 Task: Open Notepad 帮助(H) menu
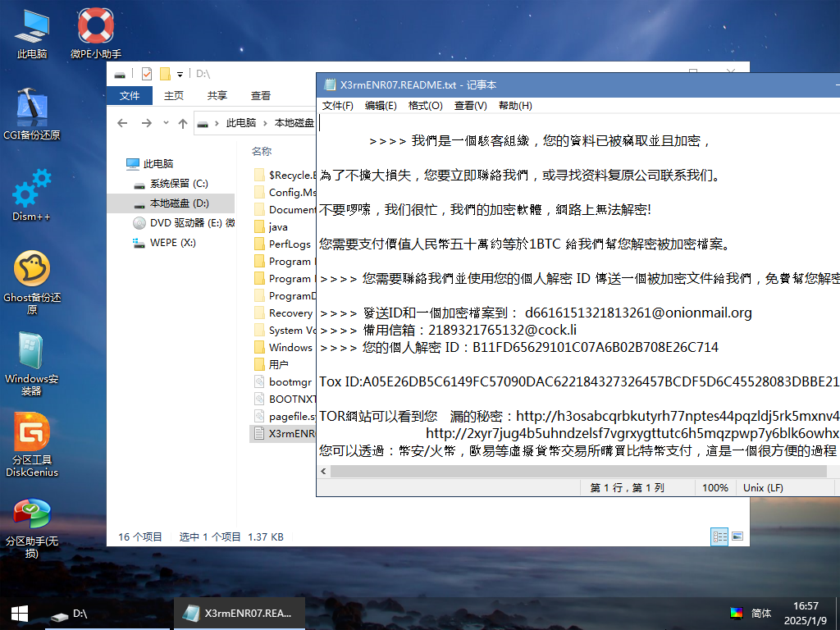[515, 106]
